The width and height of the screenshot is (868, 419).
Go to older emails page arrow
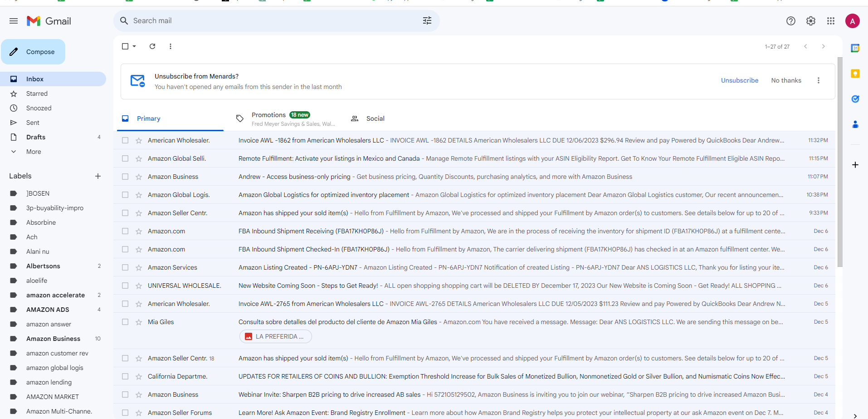pyautogui.click(x=824, y=46)
